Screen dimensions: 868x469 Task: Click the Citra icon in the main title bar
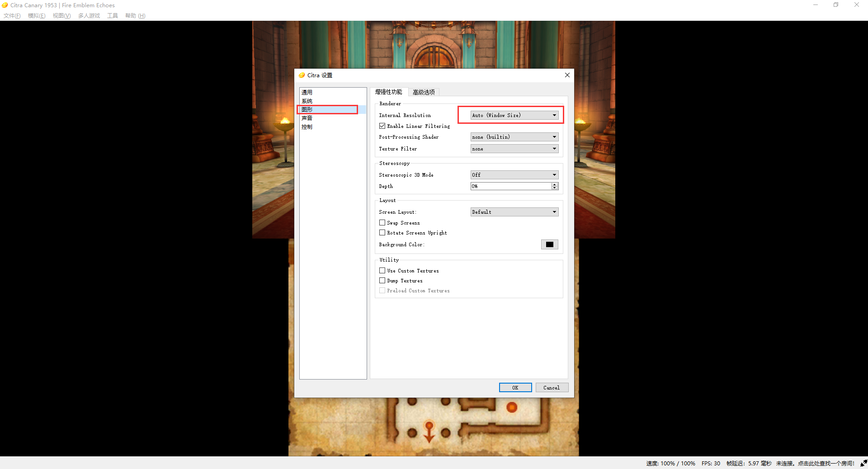pyautogui.click(x=5, y=5)
